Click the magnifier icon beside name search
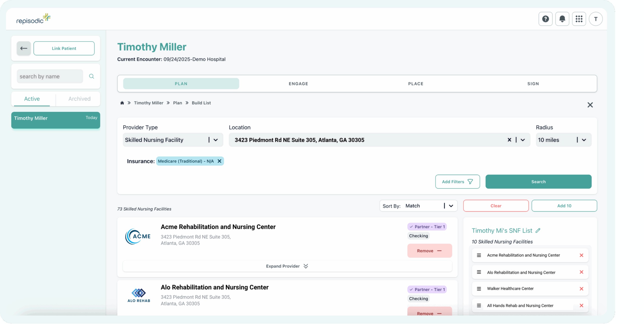This screenshot has width=644, height=324. (x=92, y=76)
